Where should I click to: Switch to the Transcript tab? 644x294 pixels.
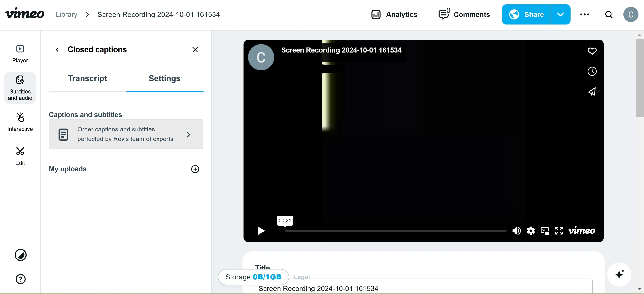(x=88, y=79)
